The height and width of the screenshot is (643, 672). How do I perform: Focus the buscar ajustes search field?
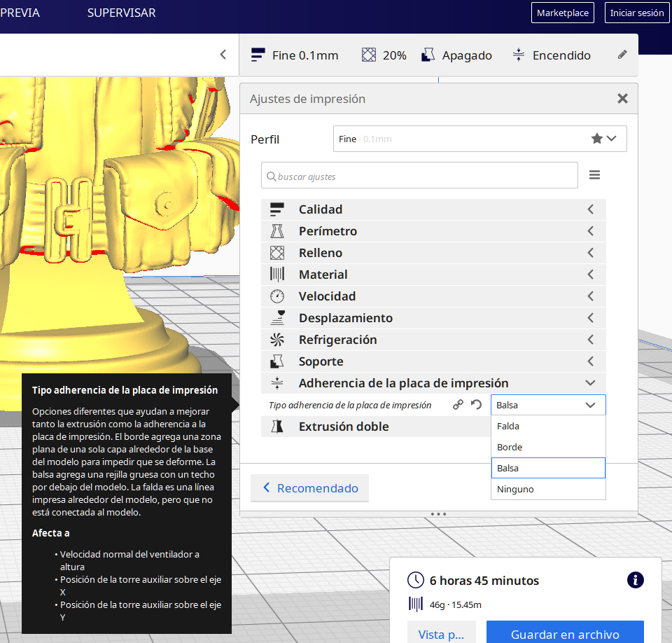(419, 175)
